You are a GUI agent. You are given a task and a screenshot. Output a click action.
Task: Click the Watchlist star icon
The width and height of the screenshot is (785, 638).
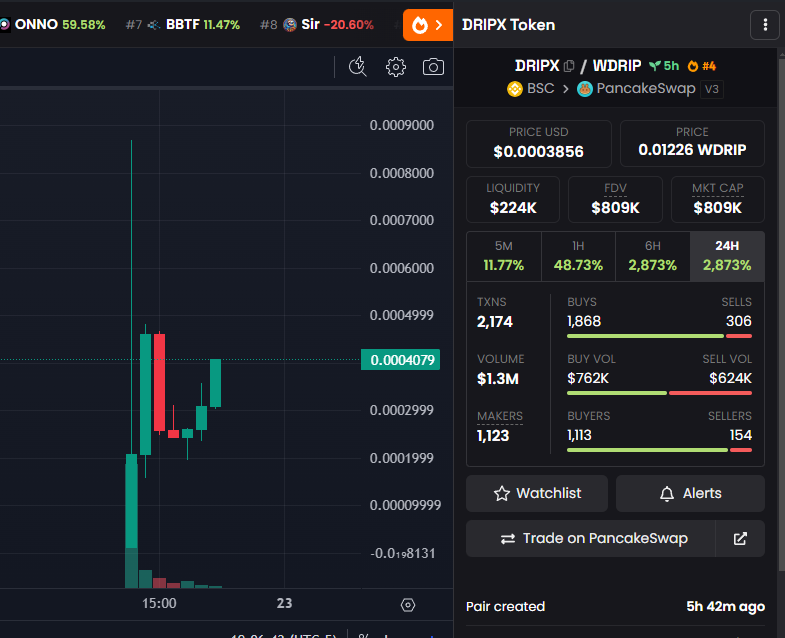[x=502, y=493]
